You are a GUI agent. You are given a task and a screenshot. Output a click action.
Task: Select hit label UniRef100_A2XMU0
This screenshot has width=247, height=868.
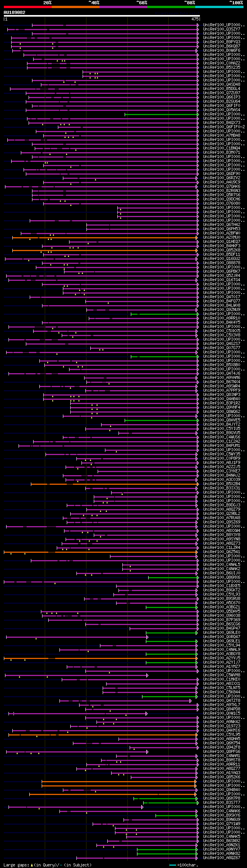222,237
